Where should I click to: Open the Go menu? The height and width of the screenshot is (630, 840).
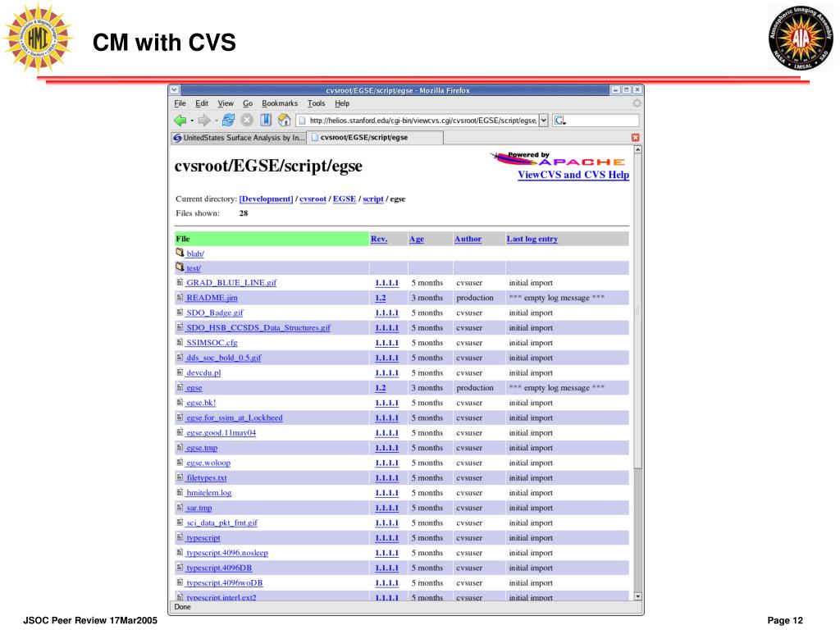pyautogui.click(x=248, y=103)
